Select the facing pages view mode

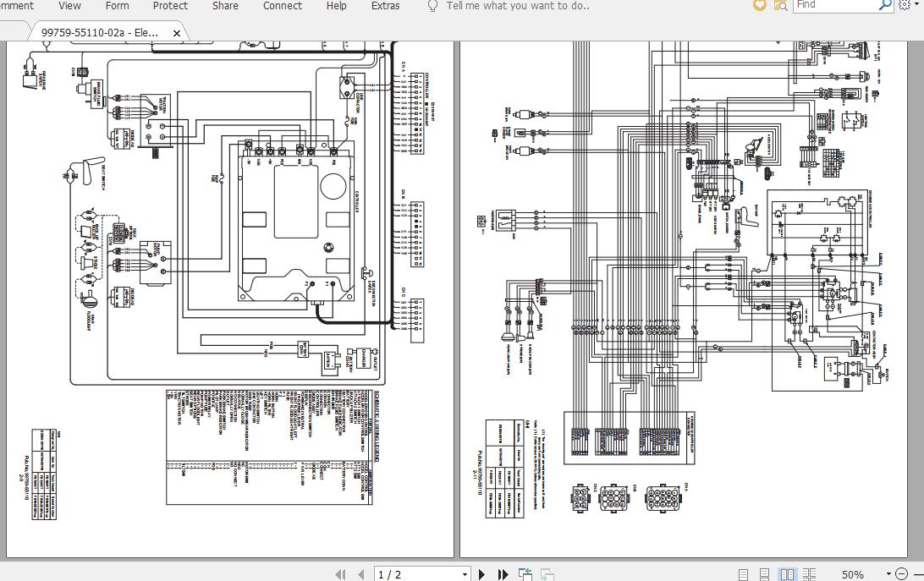787,574
